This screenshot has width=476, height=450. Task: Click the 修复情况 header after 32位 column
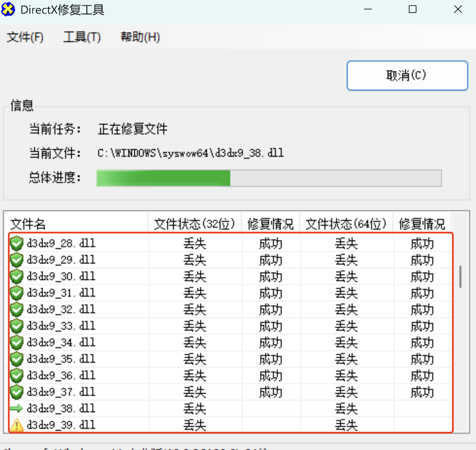click(x=271, y=224)
